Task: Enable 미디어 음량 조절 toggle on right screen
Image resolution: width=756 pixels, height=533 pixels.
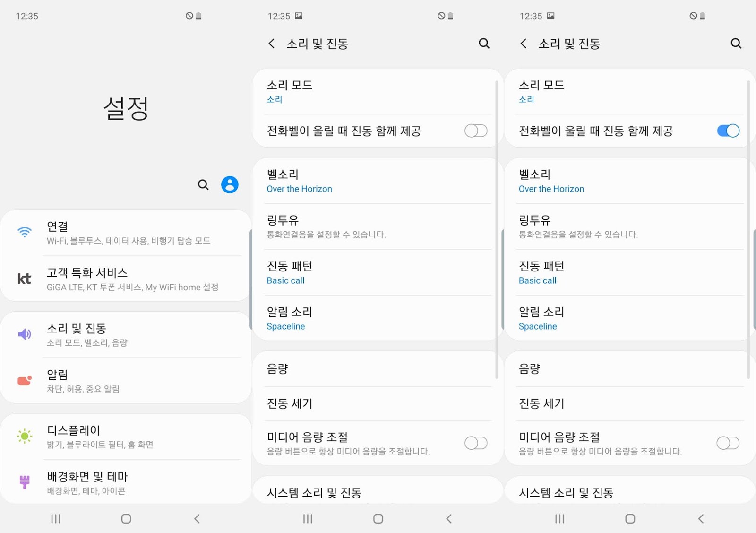Action: [728, 443]
